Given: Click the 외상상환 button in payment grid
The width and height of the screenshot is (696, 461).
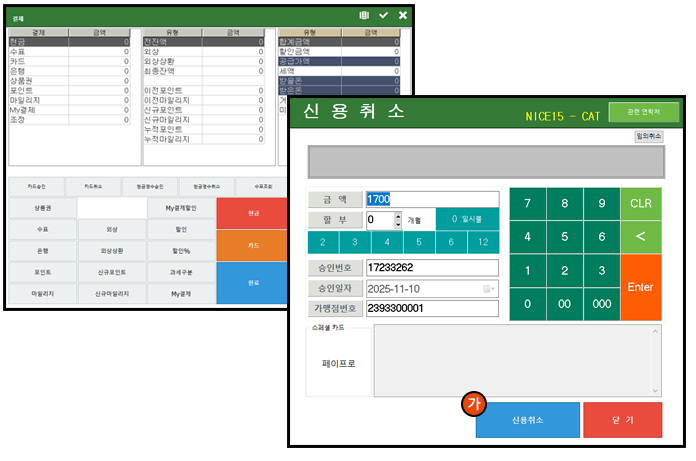Looking at the screenshot, I should pos(112,251).
